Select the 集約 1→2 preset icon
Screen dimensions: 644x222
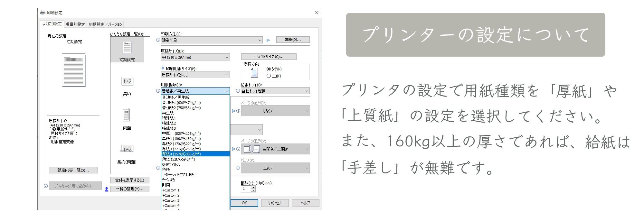tap(127, 81)
